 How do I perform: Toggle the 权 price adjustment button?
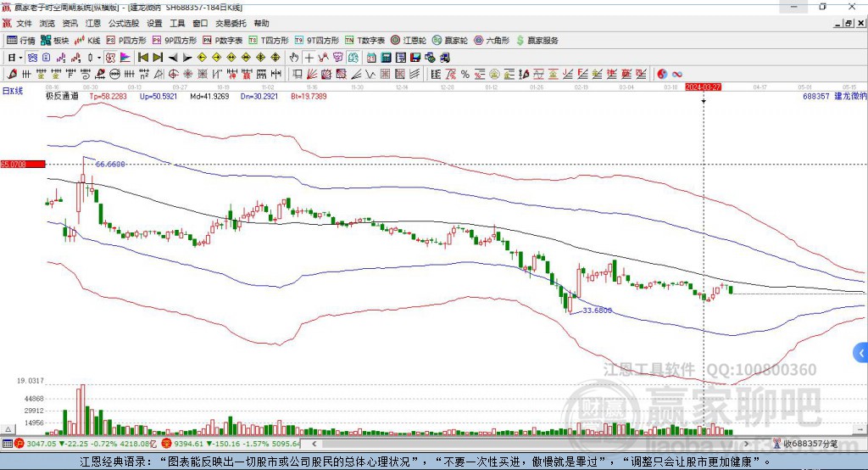tap(111, 57)
